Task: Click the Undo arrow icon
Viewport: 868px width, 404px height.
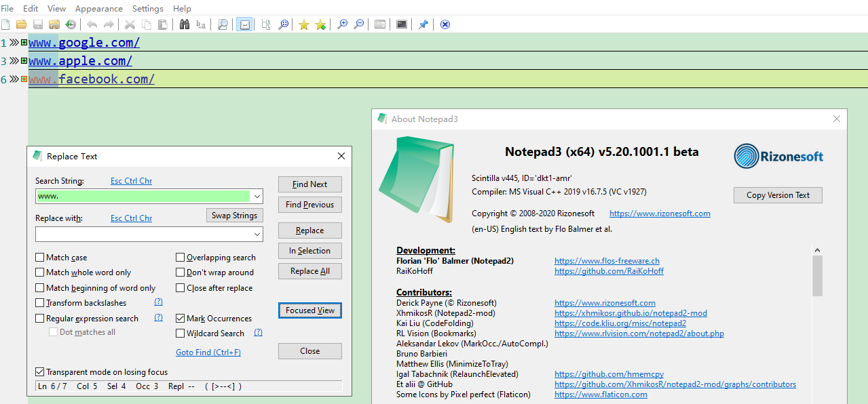Action: [92, 24]
